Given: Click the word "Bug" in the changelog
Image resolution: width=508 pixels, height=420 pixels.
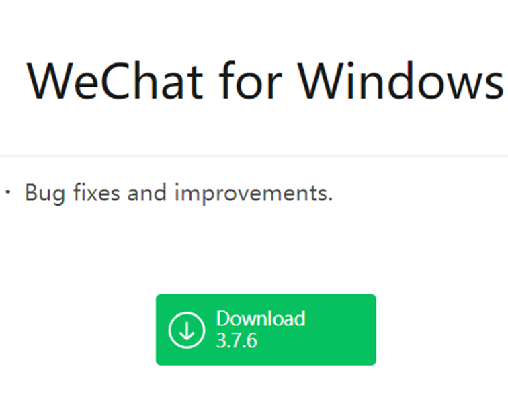Looking at the screenshot, I should click(45, 194).
